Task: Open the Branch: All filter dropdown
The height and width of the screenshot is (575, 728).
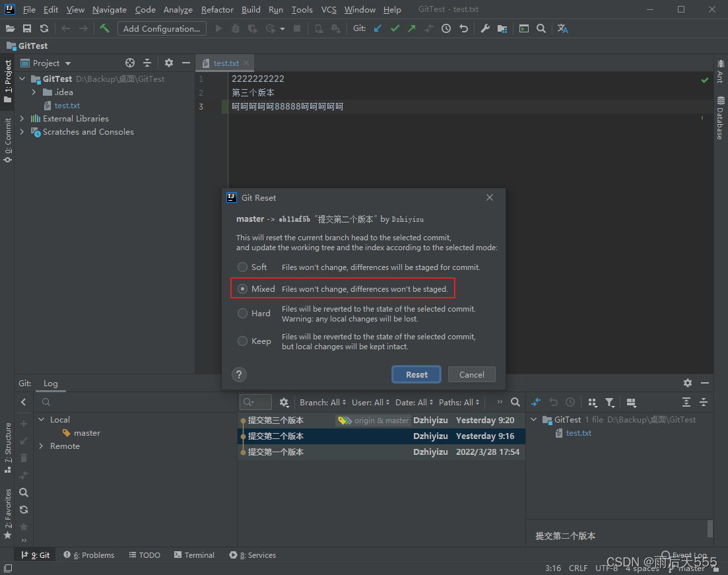Action: (323, 402)
